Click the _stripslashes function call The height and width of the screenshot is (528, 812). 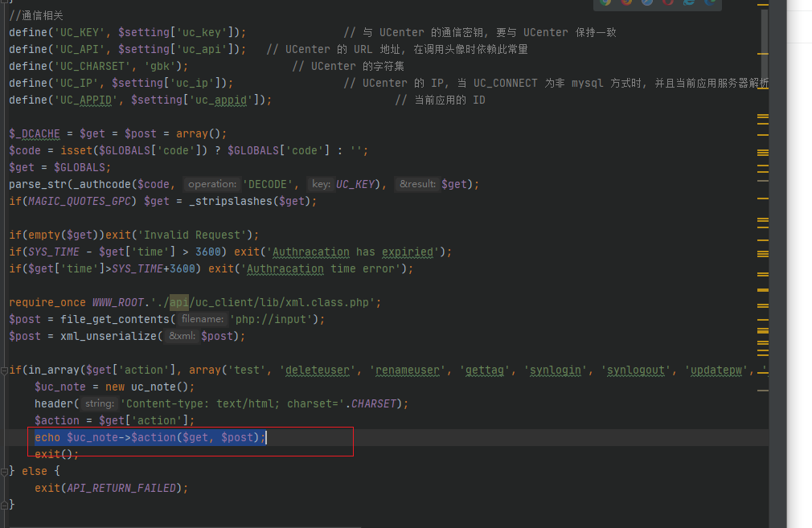(x=231, y=201)
